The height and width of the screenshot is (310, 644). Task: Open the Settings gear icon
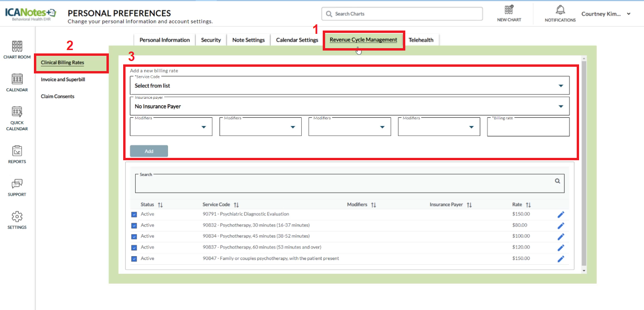click(x=17, y=217)
